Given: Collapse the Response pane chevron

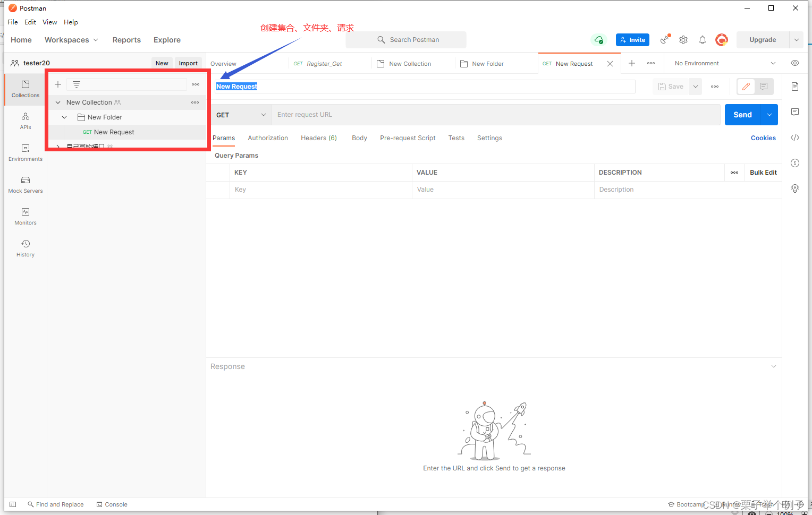Looking at the screenshot, I should click(774, 366).
